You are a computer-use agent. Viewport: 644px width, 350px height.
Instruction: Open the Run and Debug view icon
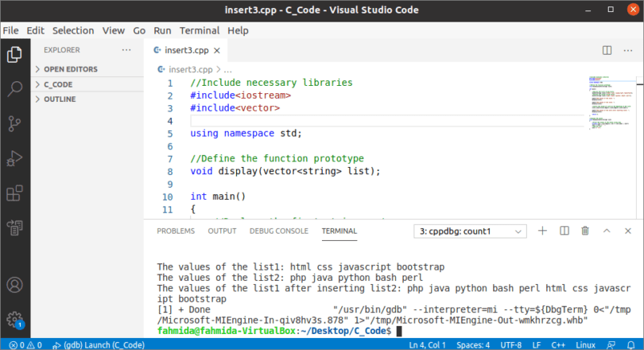click(x=15, y=158)
